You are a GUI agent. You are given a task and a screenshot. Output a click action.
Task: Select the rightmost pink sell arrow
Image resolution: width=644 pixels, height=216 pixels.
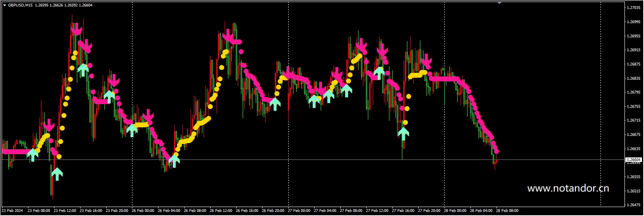pos(426,61)
